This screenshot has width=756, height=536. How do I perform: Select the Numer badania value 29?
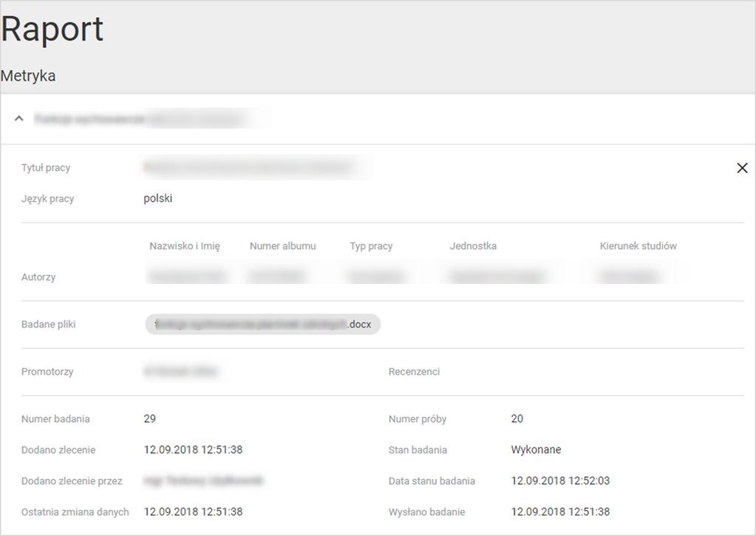coord(149,418)
